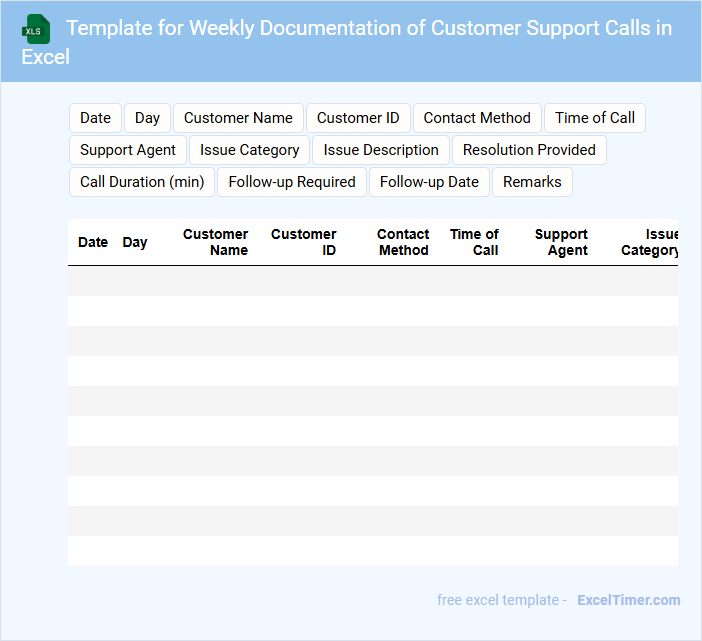Select the Call Duration (min) tag
The image size is (702, 641).
(141, 182)
